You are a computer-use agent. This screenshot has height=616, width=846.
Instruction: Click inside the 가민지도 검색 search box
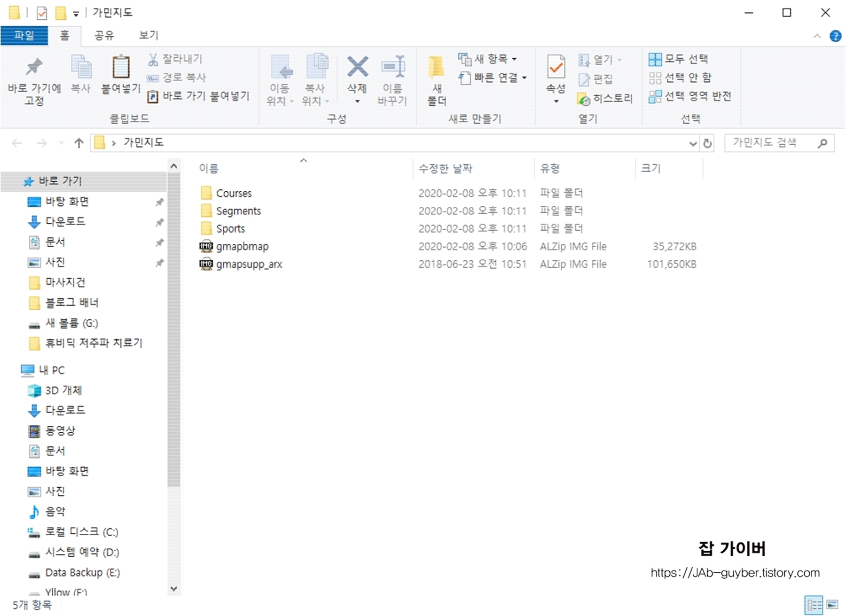[x=771, y=143]
